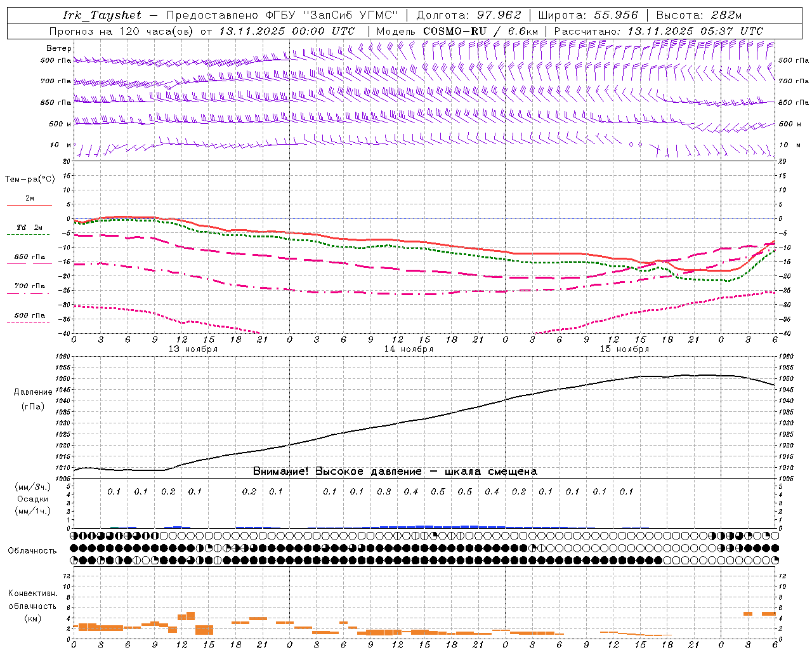
Task: Click the 13 ноября date label
Action: pyautogui.click(x=193, y=349)
